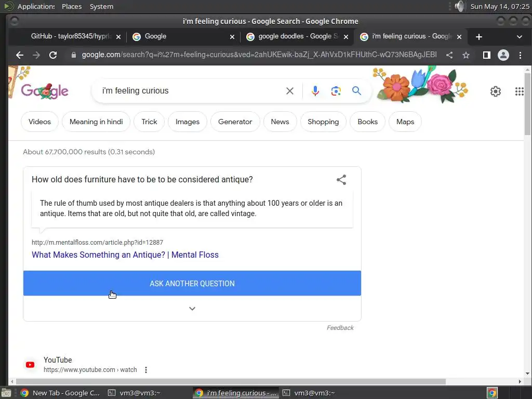Click the mentalfloss article URL text
The height and width of the screenshot is (399, 532).
[97, 243]
